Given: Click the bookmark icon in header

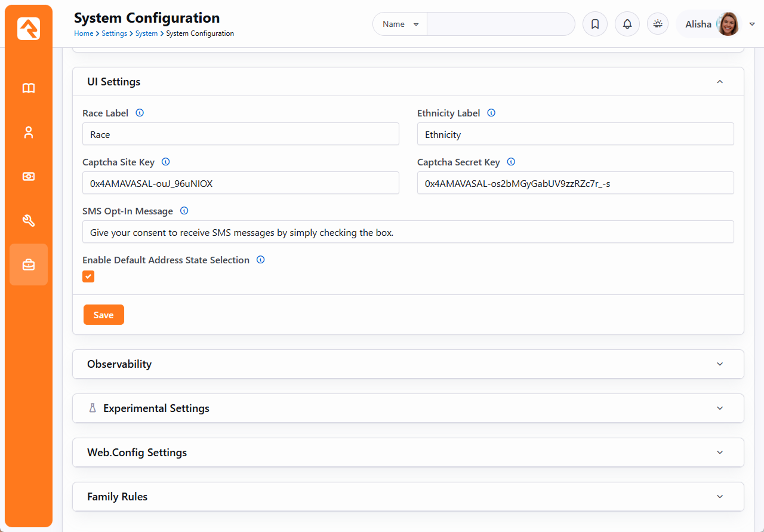Looking at the screenshot, I should [x=594, y=24].
